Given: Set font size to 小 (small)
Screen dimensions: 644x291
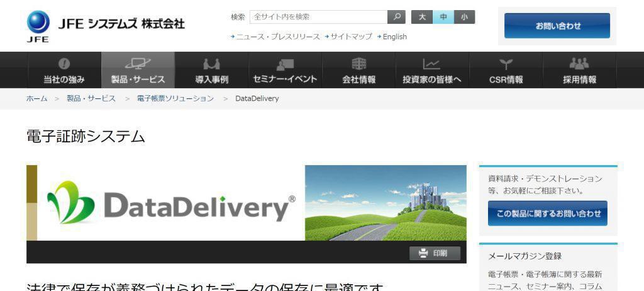Looking at the screenshot, I should pyautogui.click(x=465, y=17).
